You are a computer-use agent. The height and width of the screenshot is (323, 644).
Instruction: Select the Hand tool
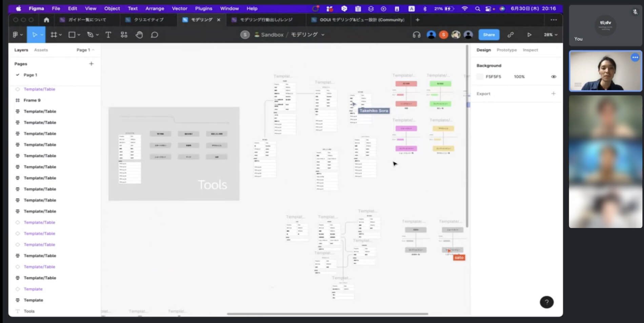(139, 35)
